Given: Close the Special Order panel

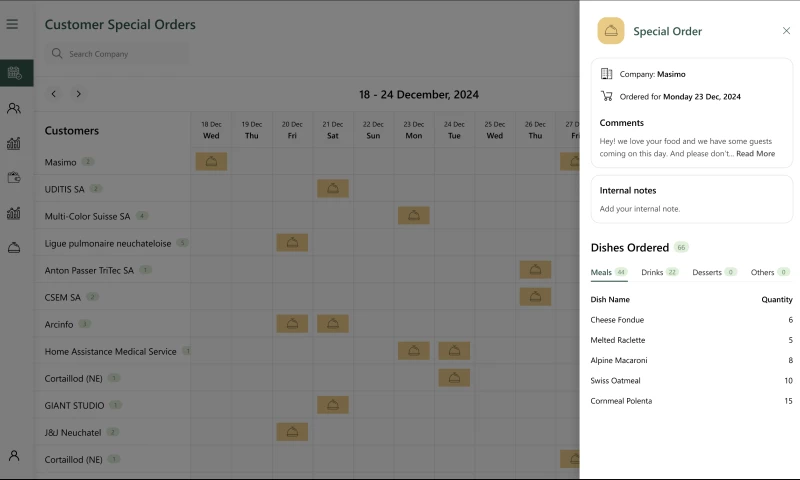Looking at the screenshot, I should [786, 31].
